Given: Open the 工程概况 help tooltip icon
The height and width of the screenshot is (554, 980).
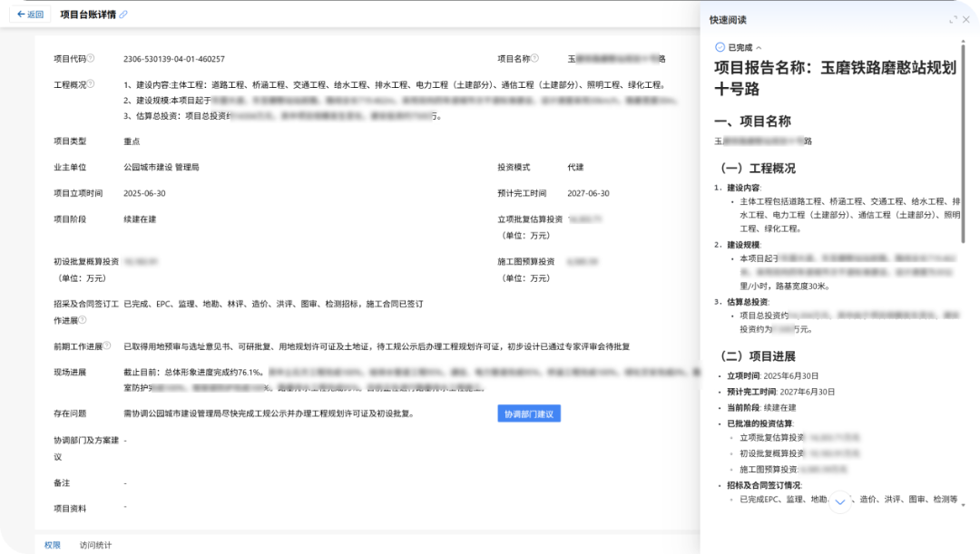Looking at the screenshot, I should pos(91,84).
